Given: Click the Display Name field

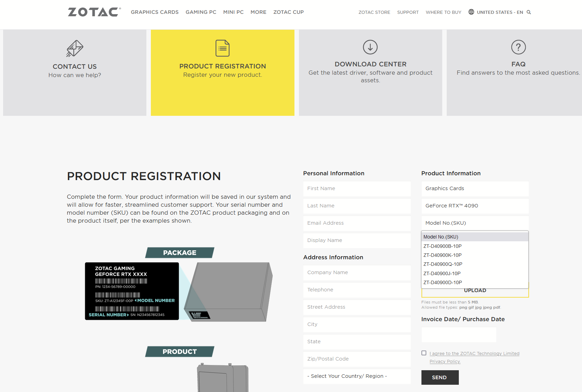Looking at the screenshot, I should (x=357, y=241).
